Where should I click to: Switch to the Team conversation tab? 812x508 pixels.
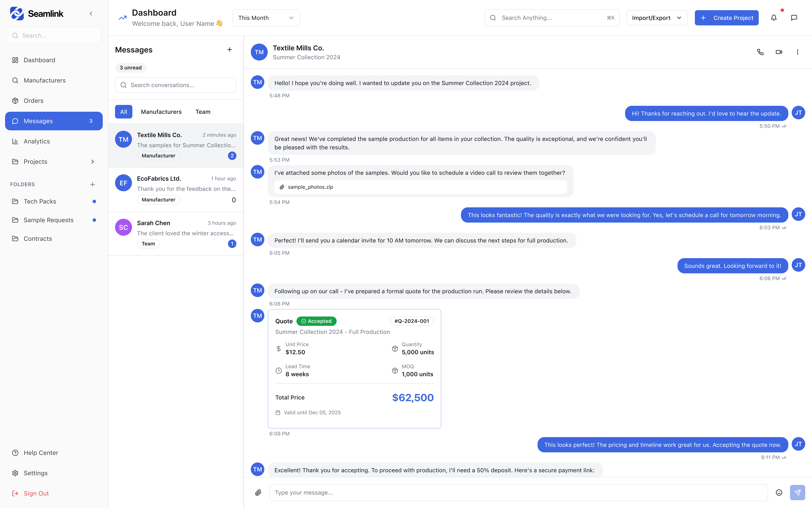pos(203,112)
